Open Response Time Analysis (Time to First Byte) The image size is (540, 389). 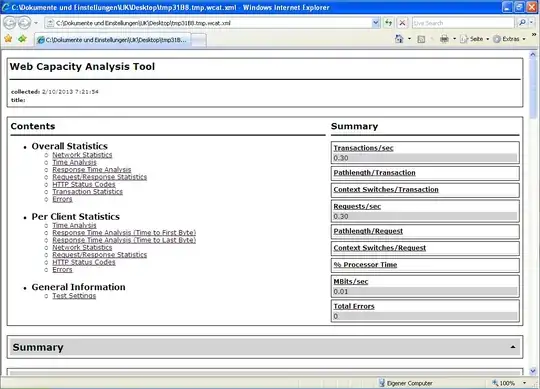pyautogui.click(x=124, y=233)
